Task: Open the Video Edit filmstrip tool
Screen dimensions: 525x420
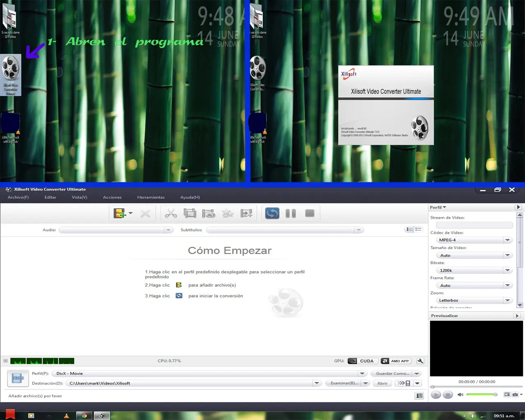Action: click(x=190, y=213)
